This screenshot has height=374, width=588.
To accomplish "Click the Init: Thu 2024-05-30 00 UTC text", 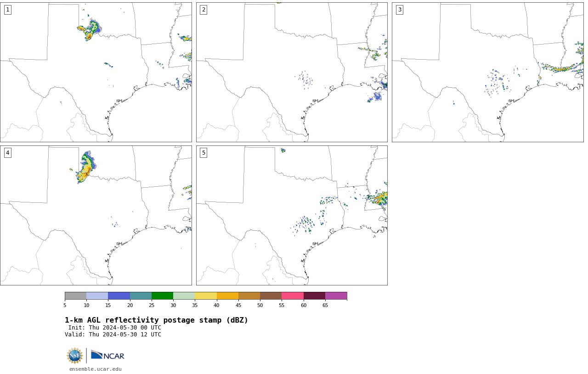I will [x=115, y=328].
